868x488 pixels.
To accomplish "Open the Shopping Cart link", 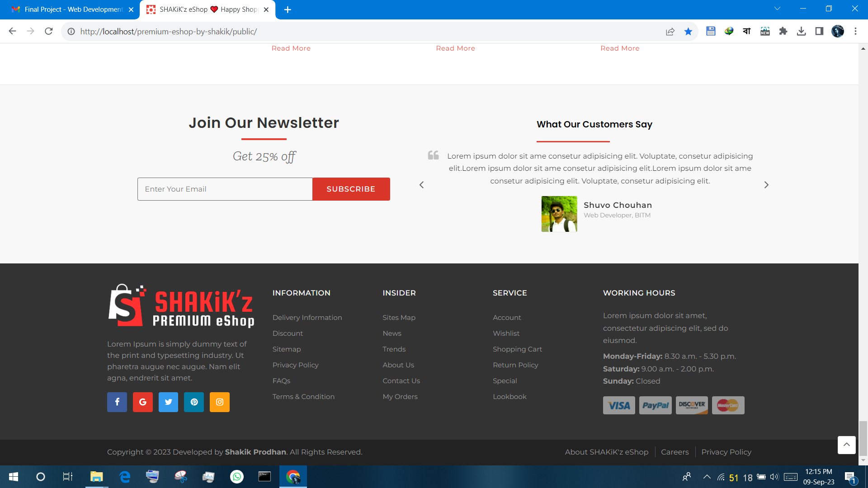I will coord(517,349).
